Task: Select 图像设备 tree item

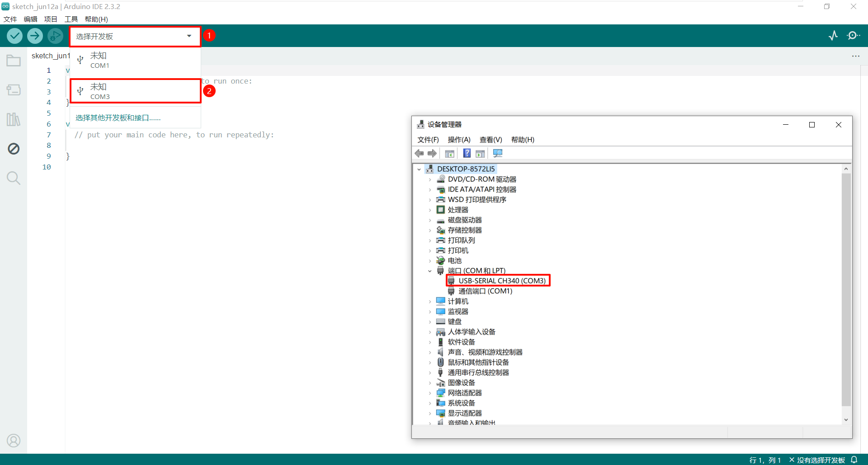Action: tap(461, 383)
